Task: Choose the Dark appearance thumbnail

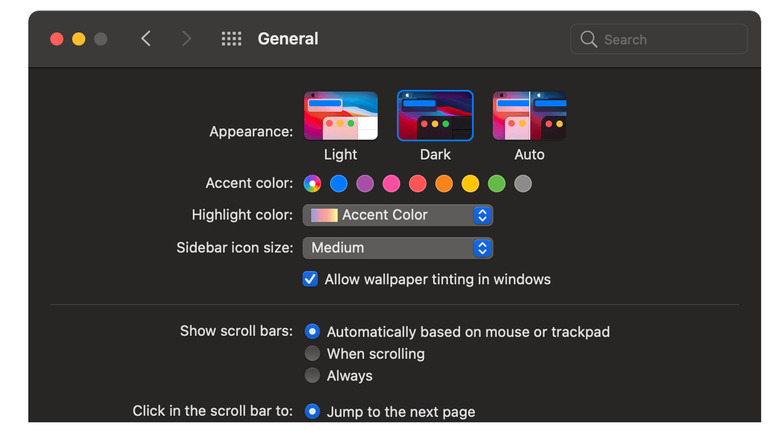Action: point(435,116)
